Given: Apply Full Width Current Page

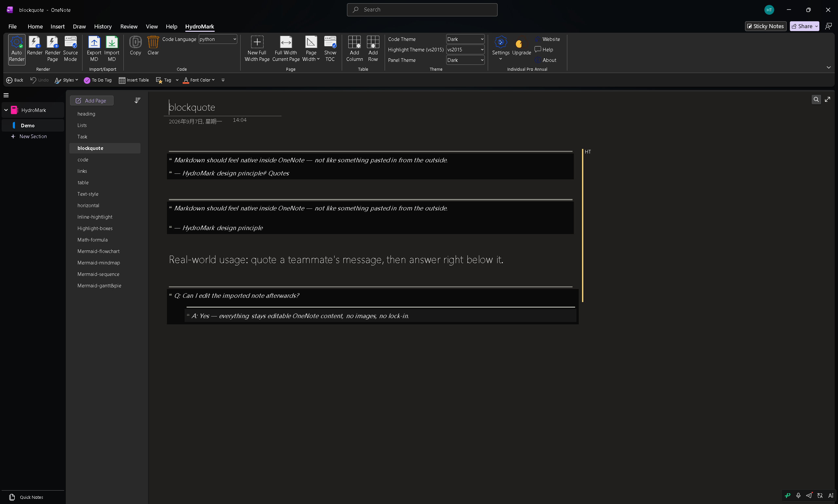Looking at the screenshot, I should coord(286,49).
